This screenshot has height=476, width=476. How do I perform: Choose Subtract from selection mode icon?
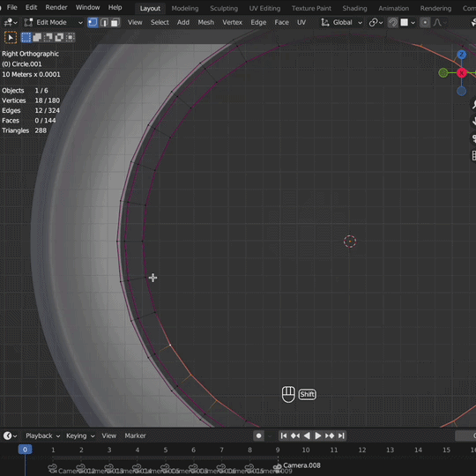48,38
